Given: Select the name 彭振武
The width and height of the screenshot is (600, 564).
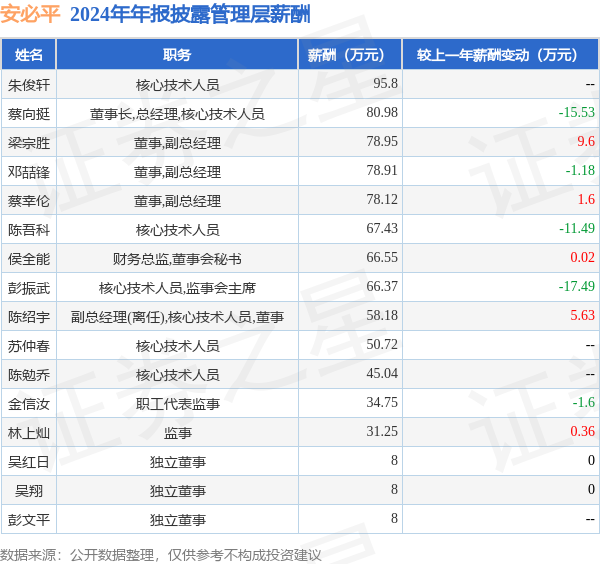Looking at the screenshot, I should pos(29,288).
